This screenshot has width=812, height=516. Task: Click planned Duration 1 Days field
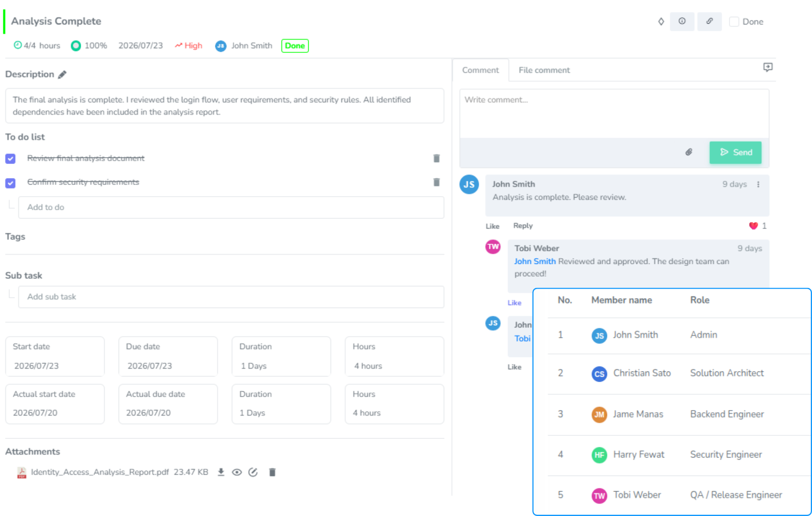click(x=281, y=356)
